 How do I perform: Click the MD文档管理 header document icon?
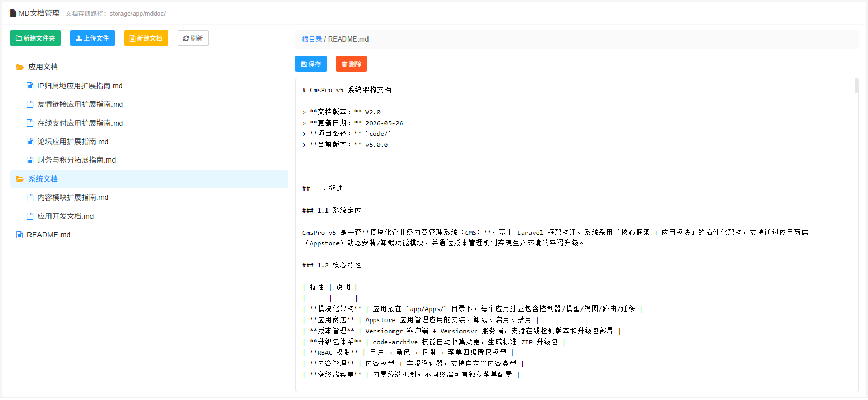pyautogui.click(x=13, y=13)
